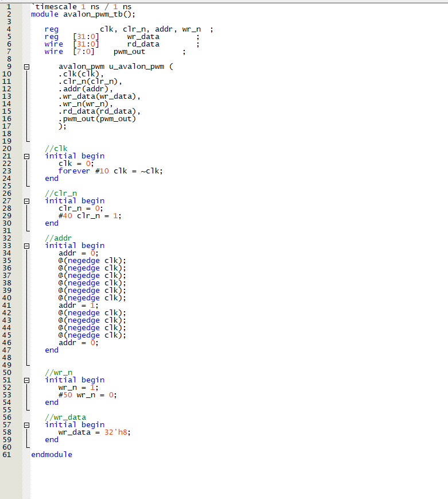This screenshot has height=499, width=448.
Task: Click 'addr = 0;' on line 46
Action: tap(79, 343)
